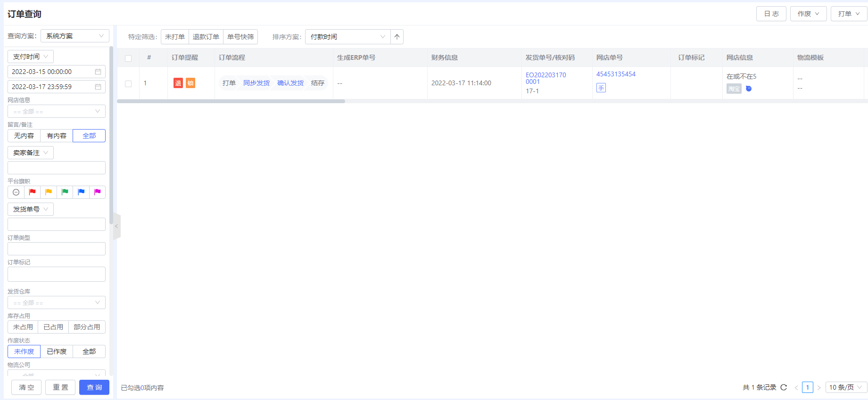Viewport: 868px width, 400px height.
Task: Filter by 退款订单
Action: tap(206, 37)
